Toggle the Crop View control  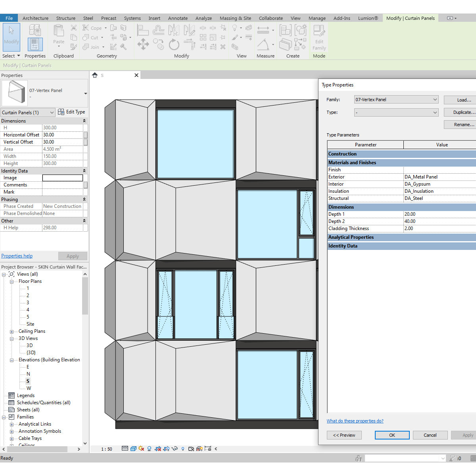click(157, 449)
